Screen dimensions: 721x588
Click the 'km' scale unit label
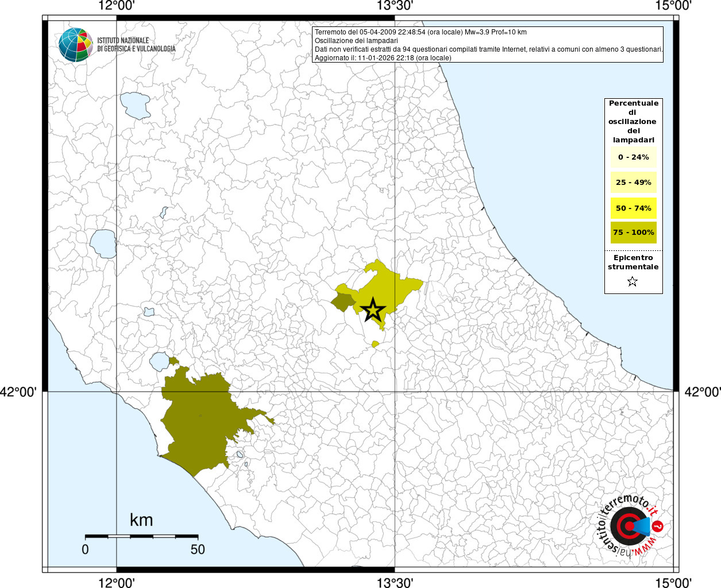click(141, 520)
